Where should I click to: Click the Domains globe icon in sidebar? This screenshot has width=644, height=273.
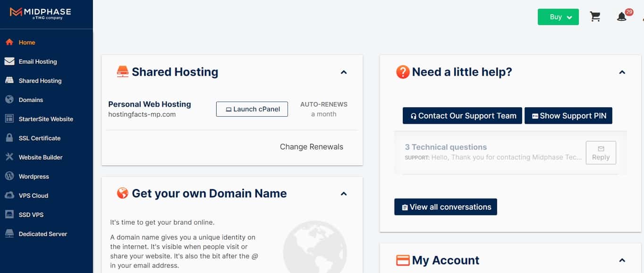coord(9,100)
